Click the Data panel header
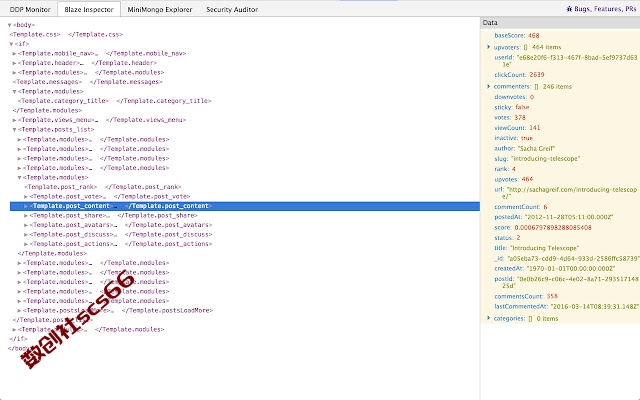Viewport: 640px width, 400px height. [x=560, y=23]
